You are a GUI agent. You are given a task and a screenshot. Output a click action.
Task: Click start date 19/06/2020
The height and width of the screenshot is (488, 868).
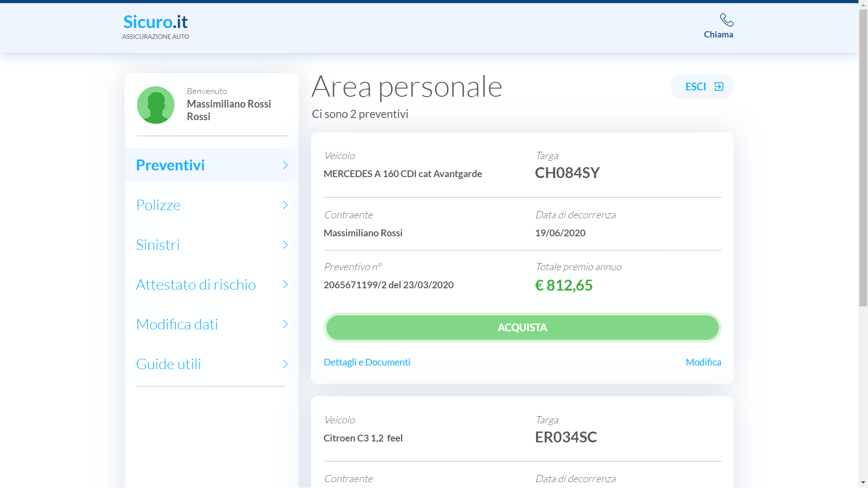click(x=560, y=233)
